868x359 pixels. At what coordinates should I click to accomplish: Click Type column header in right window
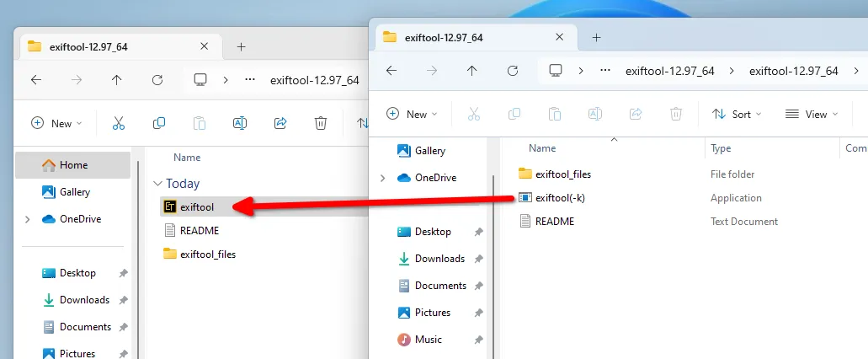(721, 148)
